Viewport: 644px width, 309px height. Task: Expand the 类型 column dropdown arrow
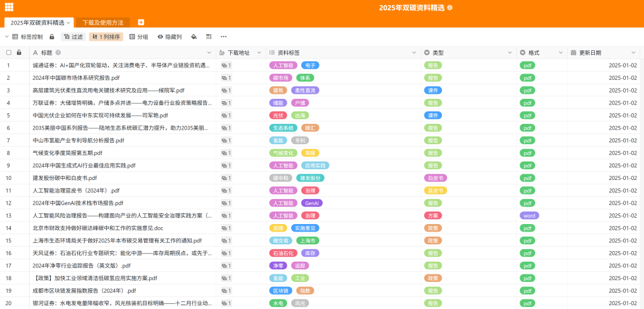(510, 52)
